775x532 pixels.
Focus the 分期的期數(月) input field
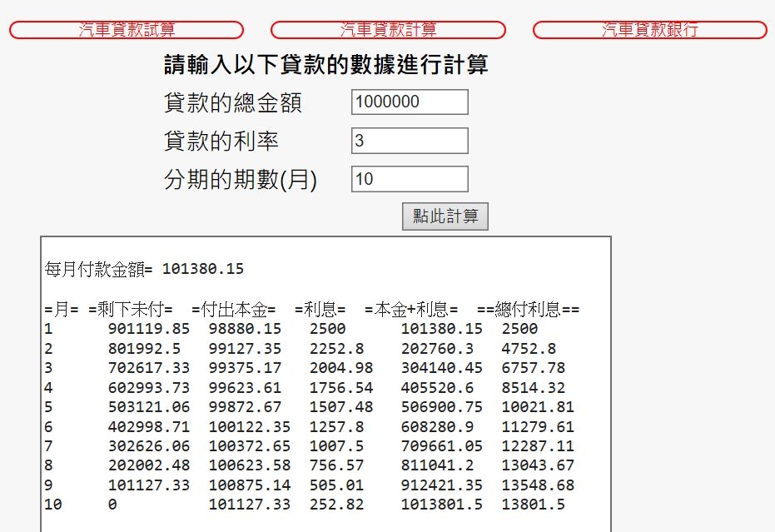[x=410, y=179]
